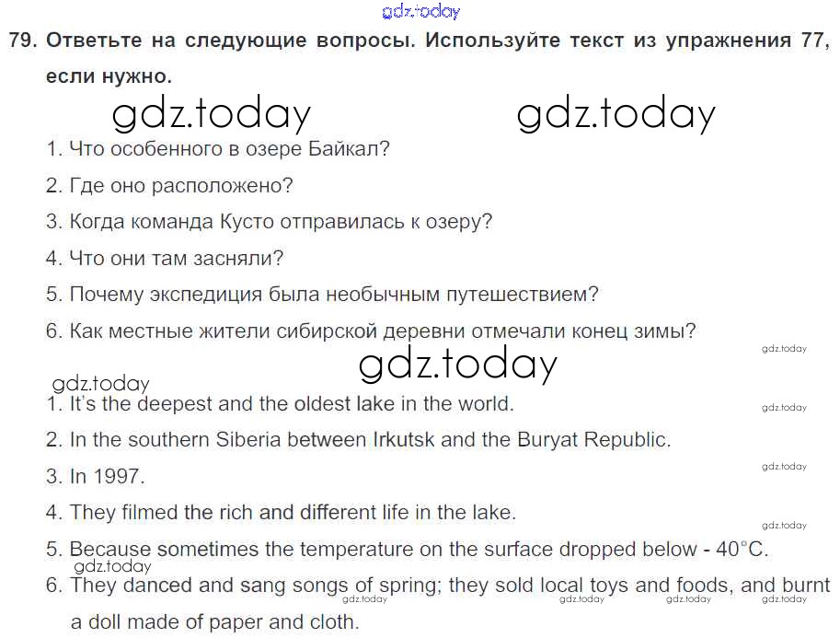Select the answer "They danced and sang songs of spring"
The height and width of the screenshot is (638, 840).
coord(438,586)
